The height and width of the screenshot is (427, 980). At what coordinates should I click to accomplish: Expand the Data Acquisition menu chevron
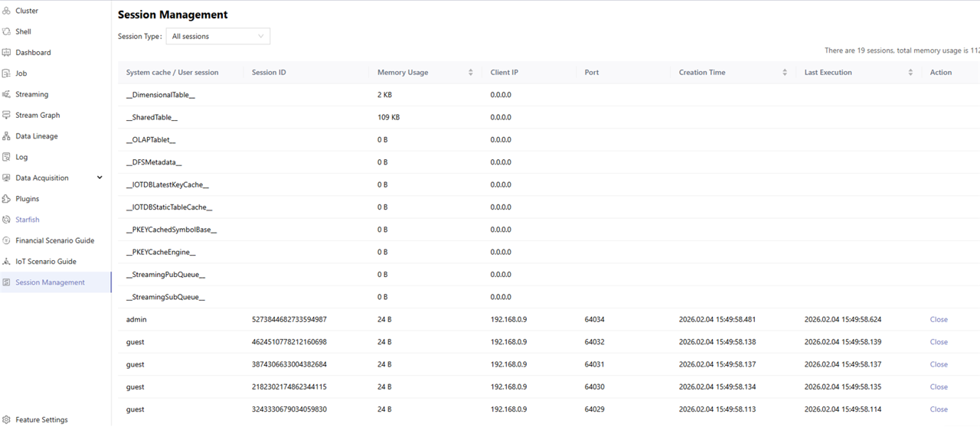coord(100,178)
